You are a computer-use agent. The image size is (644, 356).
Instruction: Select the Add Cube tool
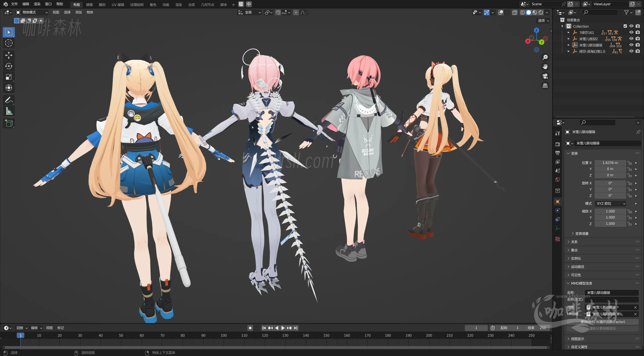[9, 123]
